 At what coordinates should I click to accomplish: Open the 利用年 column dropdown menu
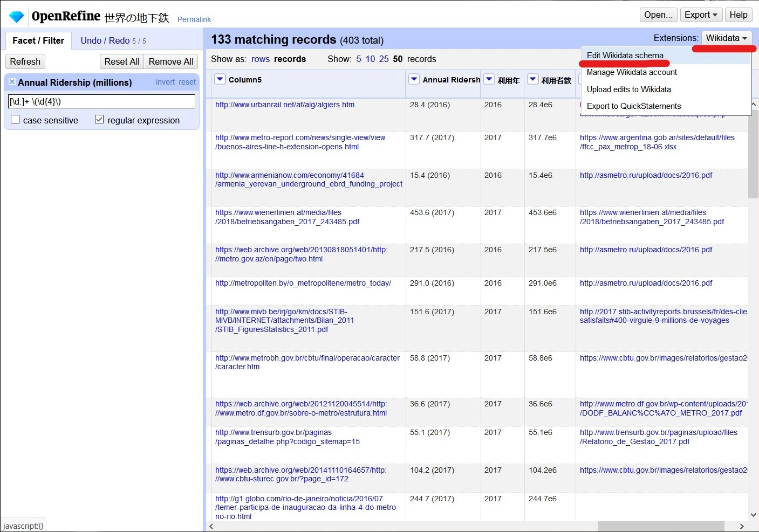[489, 79]
